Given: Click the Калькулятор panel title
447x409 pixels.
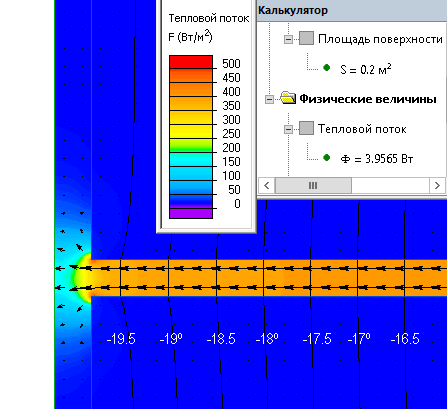Looking at the screenshot, I should (x=293, y=10).
